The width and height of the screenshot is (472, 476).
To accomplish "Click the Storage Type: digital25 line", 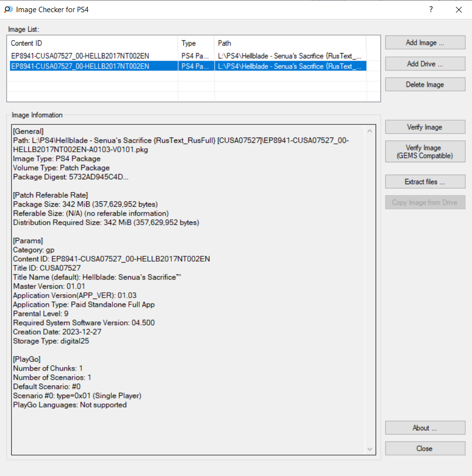I will [x=51, y=341].
